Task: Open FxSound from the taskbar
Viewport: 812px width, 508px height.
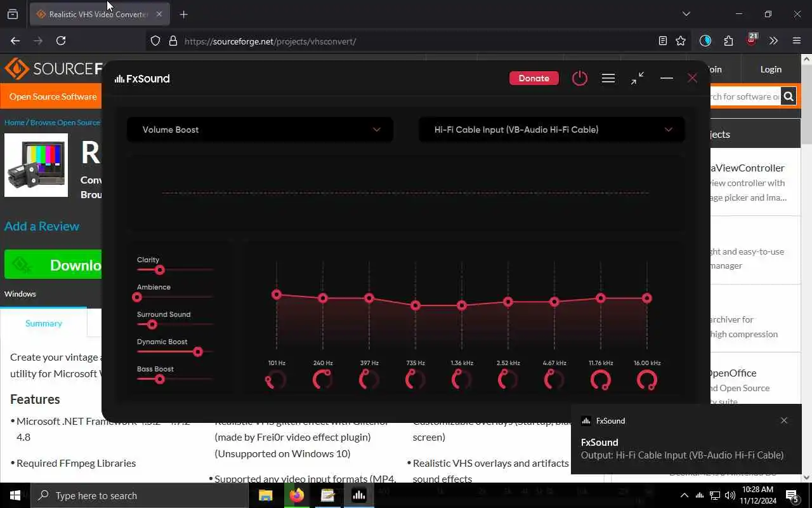Action: point(358,495)
